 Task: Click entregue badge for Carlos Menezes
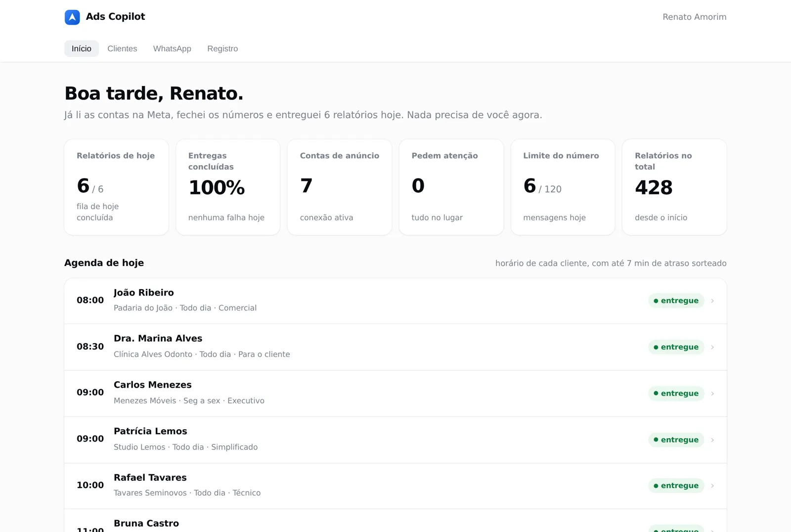(676, 394)
